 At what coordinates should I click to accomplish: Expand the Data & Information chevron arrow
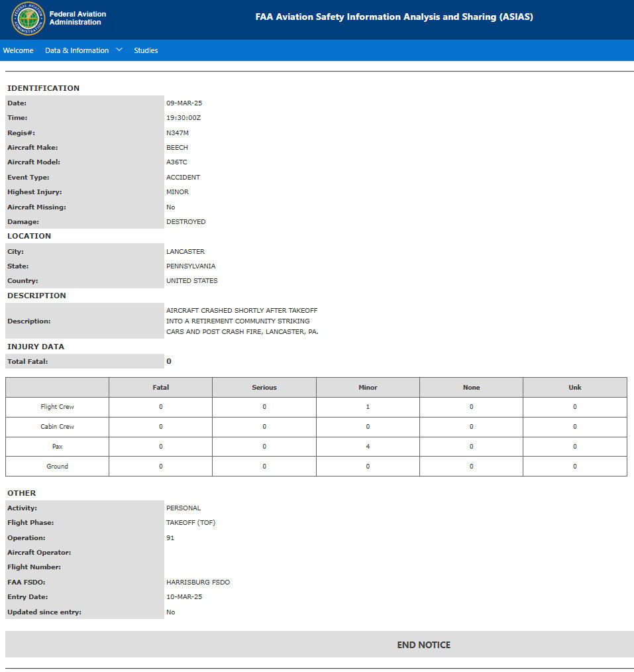[119, 50]
